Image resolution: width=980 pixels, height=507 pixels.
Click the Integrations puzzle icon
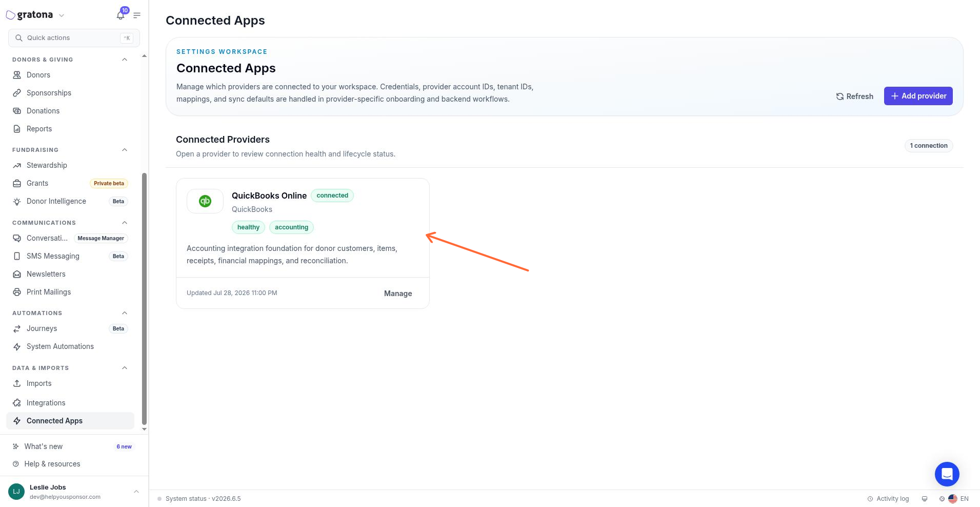(x=17, y=403)
